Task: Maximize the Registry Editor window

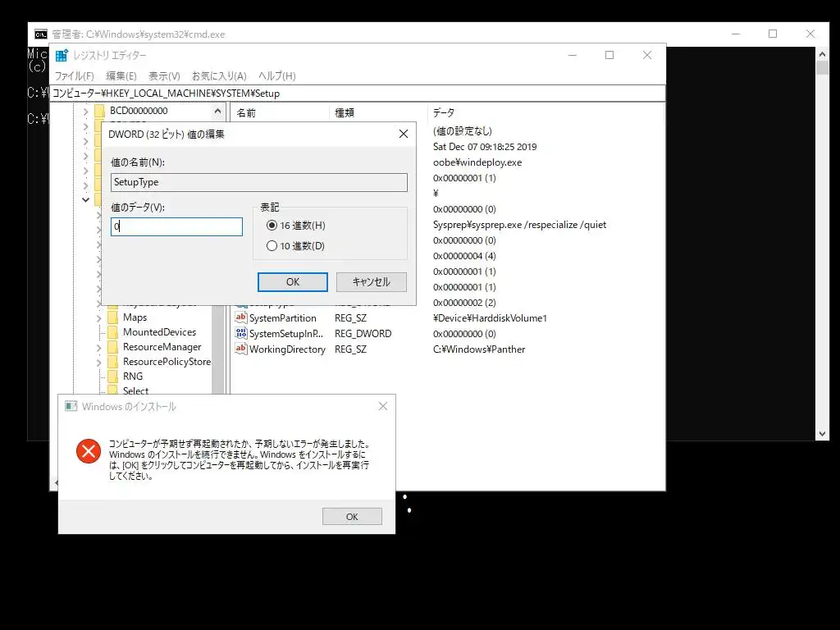Action: (609, 55)
